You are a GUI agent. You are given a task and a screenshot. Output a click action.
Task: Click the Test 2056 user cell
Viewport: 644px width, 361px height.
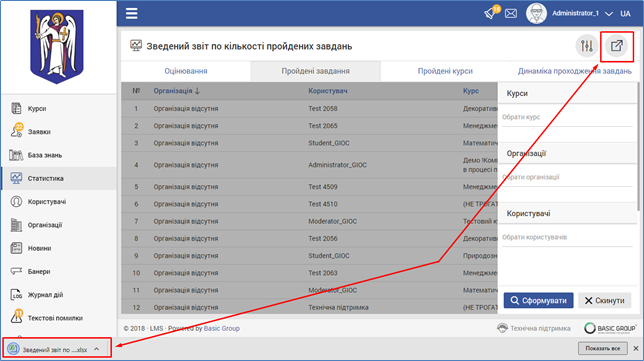323,239
